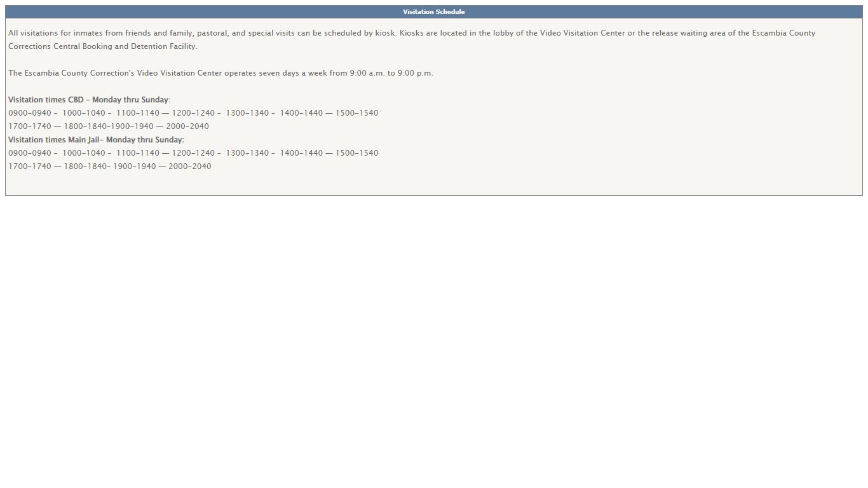
Task: Click the 1400–1440 slot under CBD times
Action: [301, 113]
